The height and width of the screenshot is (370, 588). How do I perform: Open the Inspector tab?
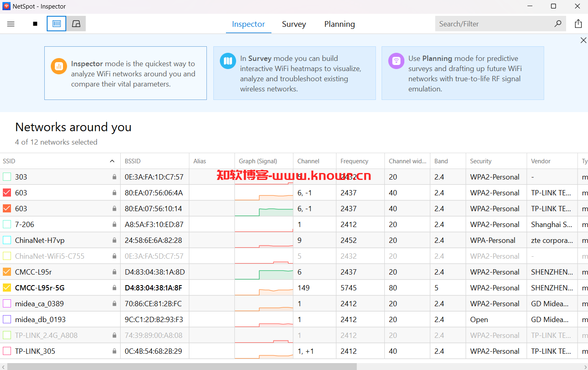tap(248, 24)
